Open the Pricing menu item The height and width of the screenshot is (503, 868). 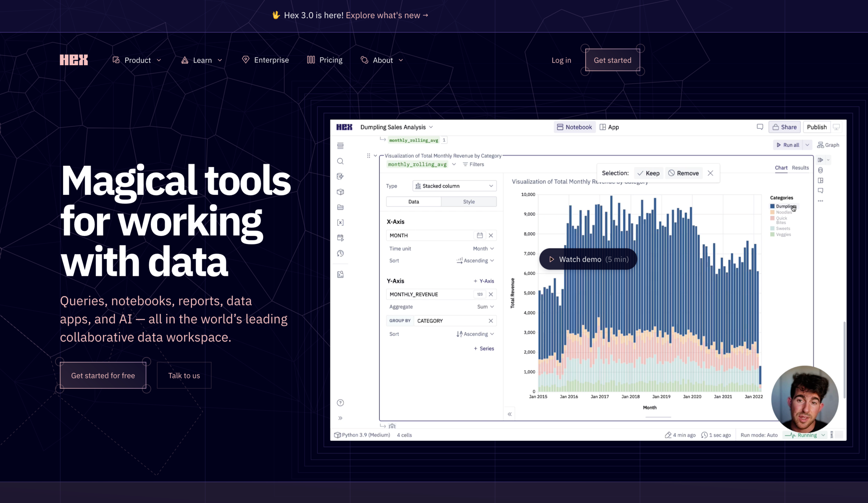pos(325,60)
